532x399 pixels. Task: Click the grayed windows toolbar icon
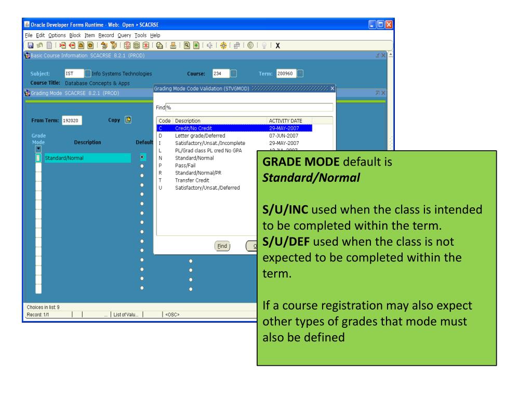pyautogui.click(x=237, y=45)
